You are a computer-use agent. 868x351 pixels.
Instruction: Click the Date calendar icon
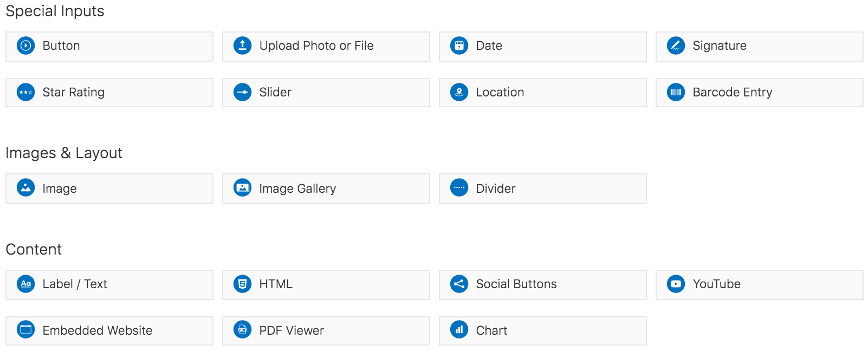459,45
